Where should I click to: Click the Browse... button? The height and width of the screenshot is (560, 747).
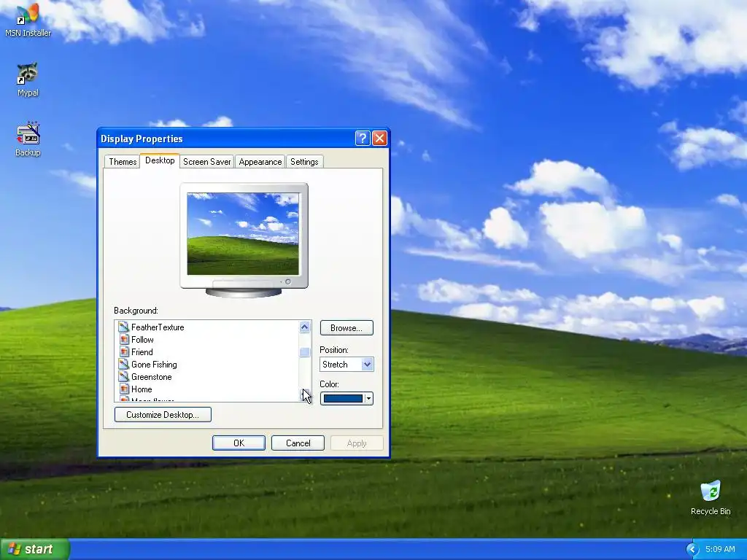[347, 327]
